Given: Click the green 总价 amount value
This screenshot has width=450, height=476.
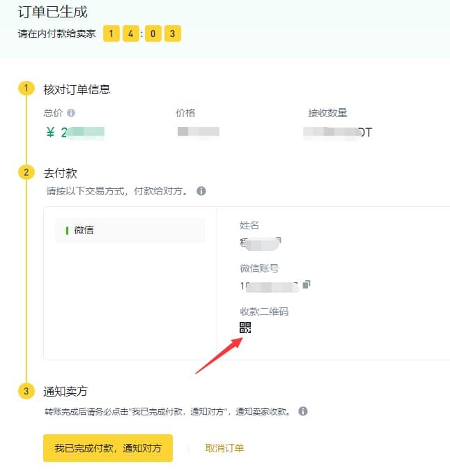Looking at the screenshot, I should (75, 132).
